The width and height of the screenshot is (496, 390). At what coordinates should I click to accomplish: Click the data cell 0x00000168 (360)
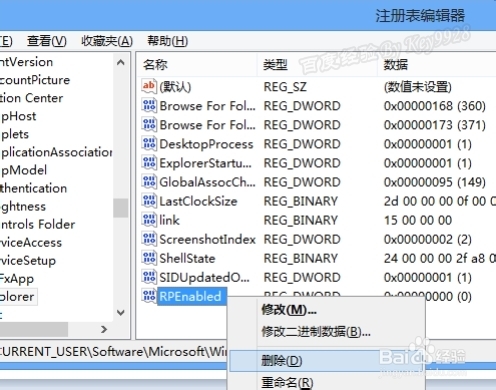pos(434,106)
